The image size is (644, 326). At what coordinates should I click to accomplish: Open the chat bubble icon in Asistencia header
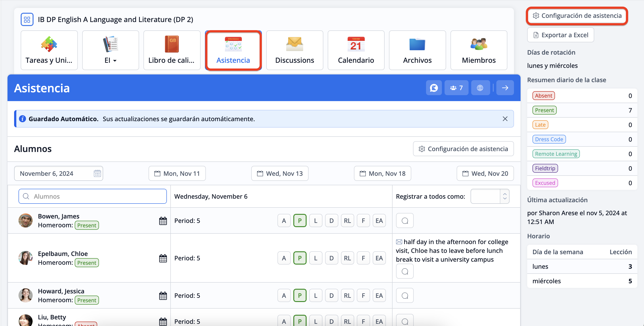[434, 88]
